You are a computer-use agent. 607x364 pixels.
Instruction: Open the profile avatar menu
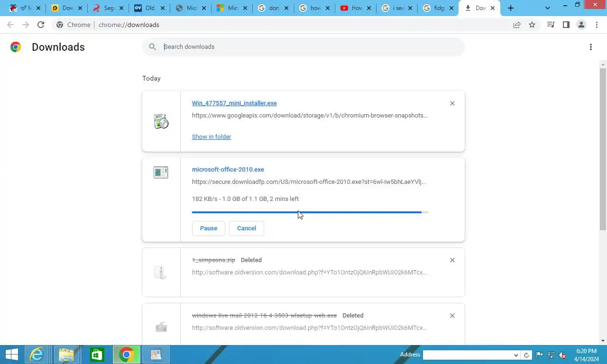click(x=581, y=25)
